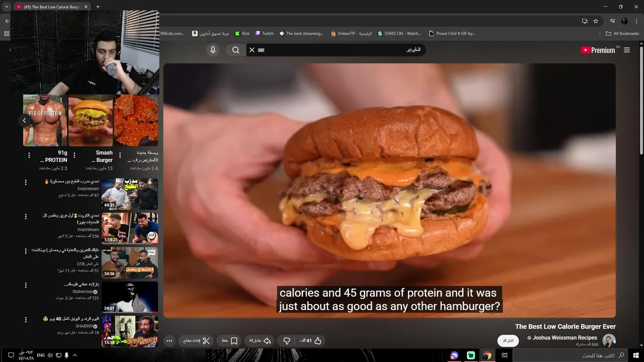644x362 pixels.
Task: Open options for 91g PROTEIN short
Action: [x=29, y=155]
